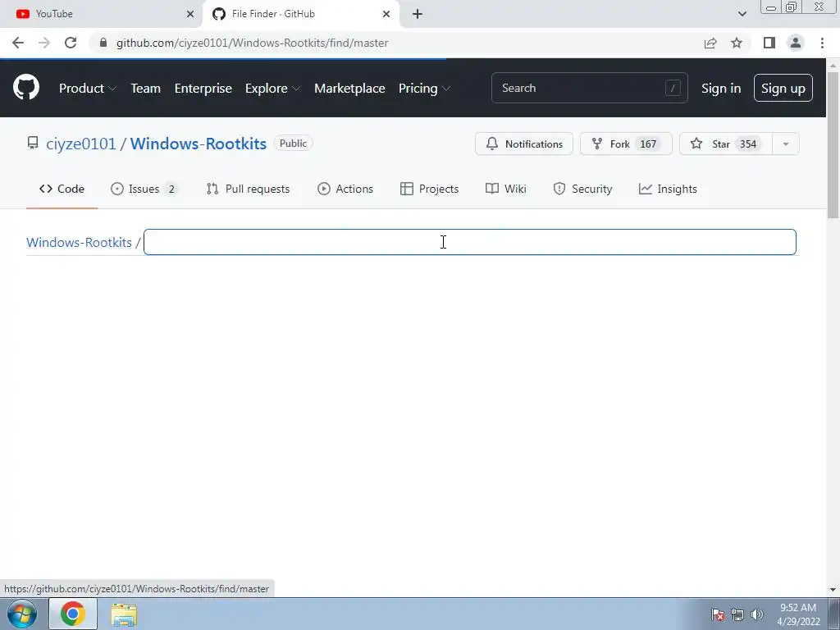Screen dimensions: 840x630
Task: Close the YouTube tab
Action: click(189, 14)
